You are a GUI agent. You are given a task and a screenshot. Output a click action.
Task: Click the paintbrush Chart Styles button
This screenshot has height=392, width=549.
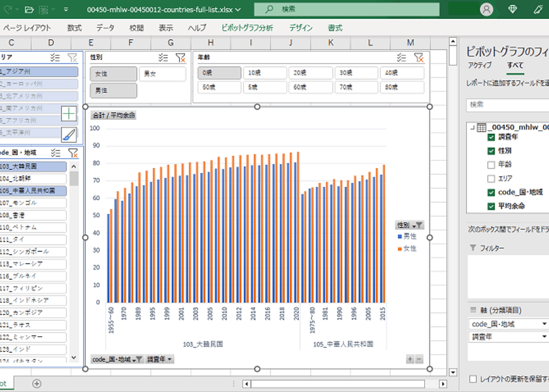[x=69, y=134]
